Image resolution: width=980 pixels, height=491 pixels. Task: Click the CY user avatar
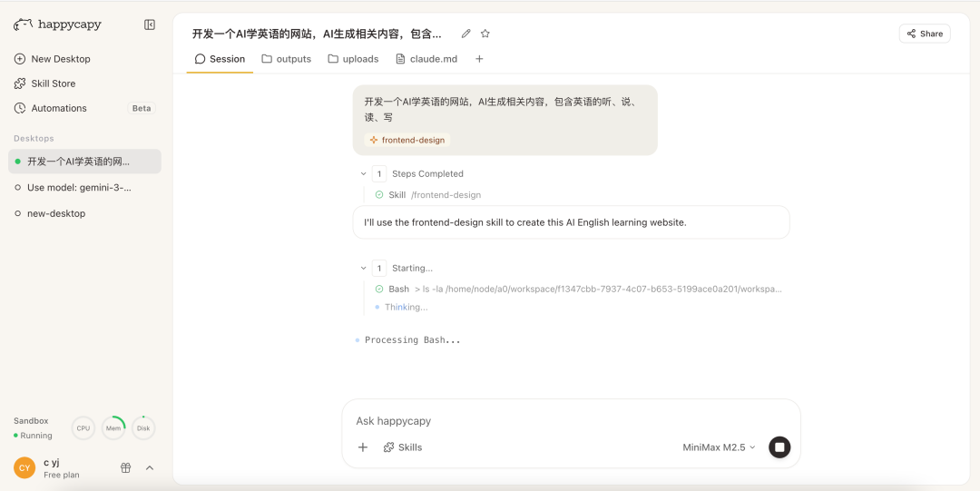tap(24, 468)
